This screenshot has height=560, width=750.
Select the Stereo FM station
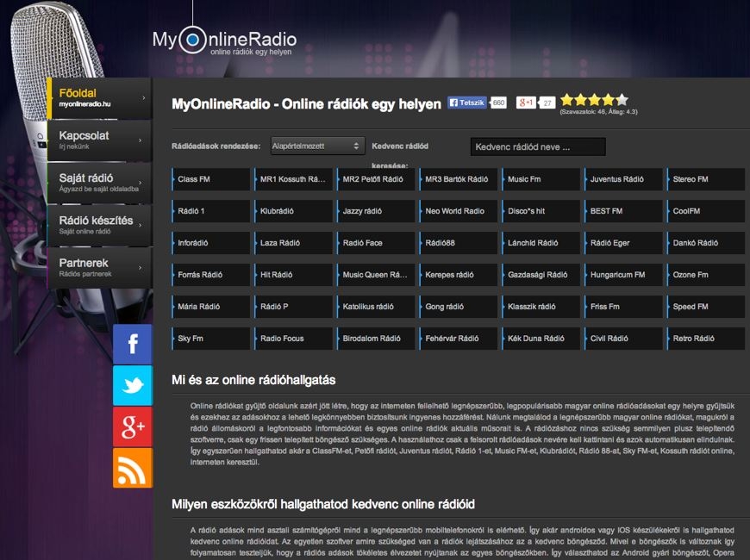pyautogui.click(x=706, y=179)
